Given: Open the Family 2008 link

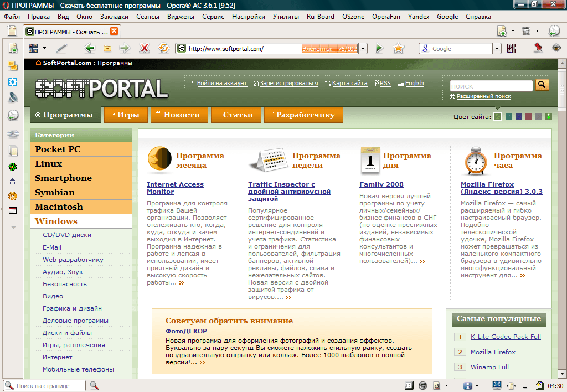Looking at the screenshot, I should pyautogui.click(x=381, y=184).
